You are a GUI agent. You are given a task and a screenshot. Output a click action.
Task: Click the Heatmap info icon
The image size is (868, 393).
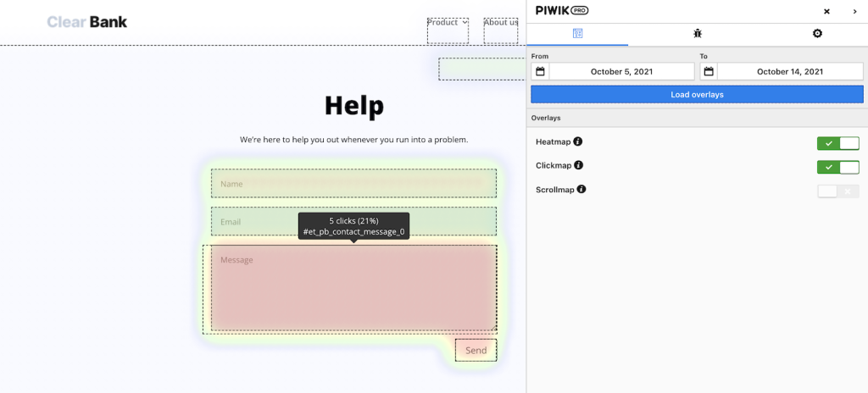578,141
